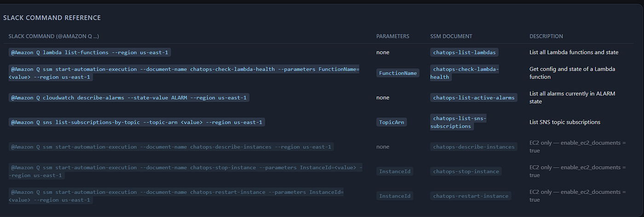Click the PARAMETERS column header
The width and height of the screenshot is (644, 217).
click(x=393, y=36)
